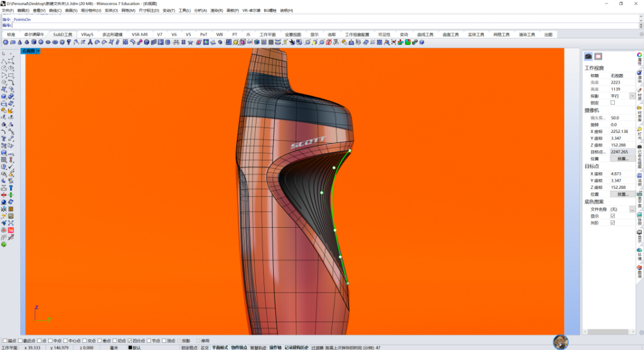Toggle 正交 ortho mode in status bar
The height and width of the screenshot is (350, 644).
click(x=205, y=348)
